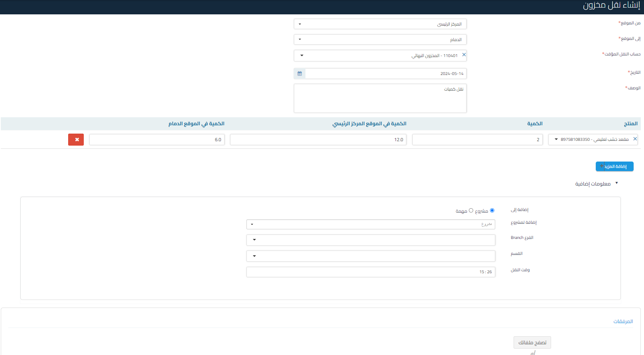Screen dimensions: 644x355
Task: Click the الكمية quantity field with value 2
Action: pyautogui.click(x=477, y=140)
